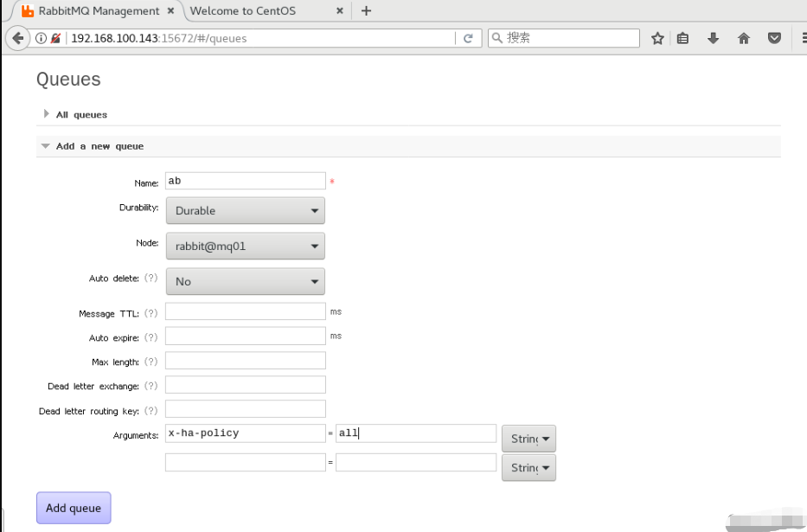Show help for Auto delete (?)
The width and height of the screenshot is (807, 532).
tap(151, 278)
